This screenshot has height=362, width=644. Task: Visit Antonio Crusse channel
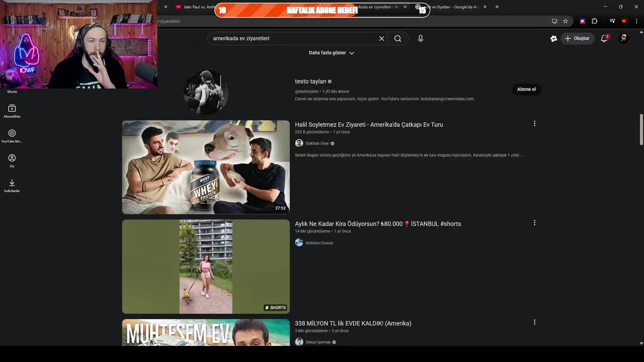319,243
